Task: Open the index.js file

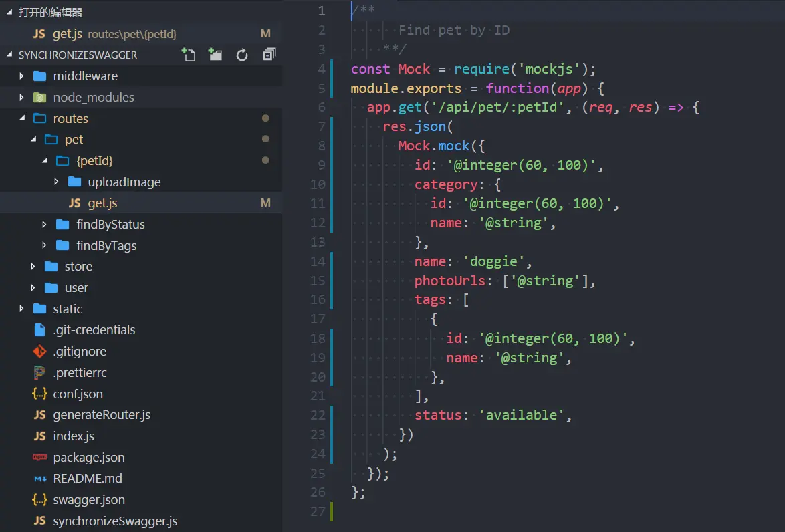Action: [x=141, y=436]
